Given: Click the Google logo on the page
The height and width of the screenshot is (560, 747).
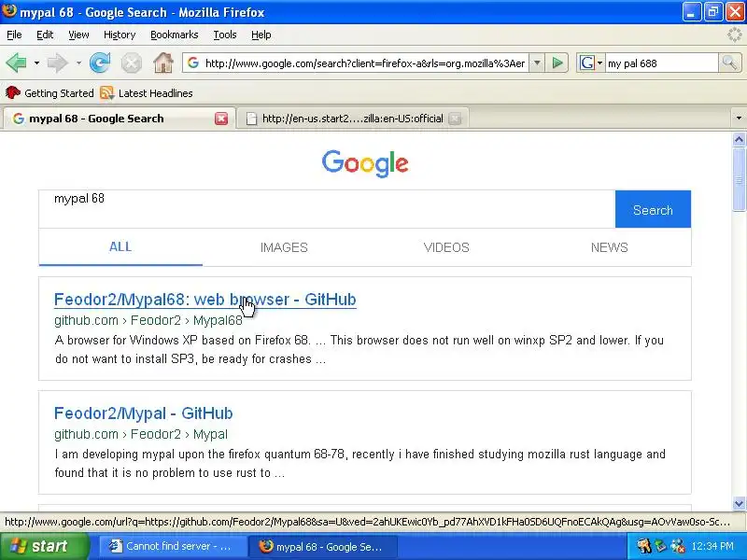Looking at the screenshot, I should click(x=365, y=163).
